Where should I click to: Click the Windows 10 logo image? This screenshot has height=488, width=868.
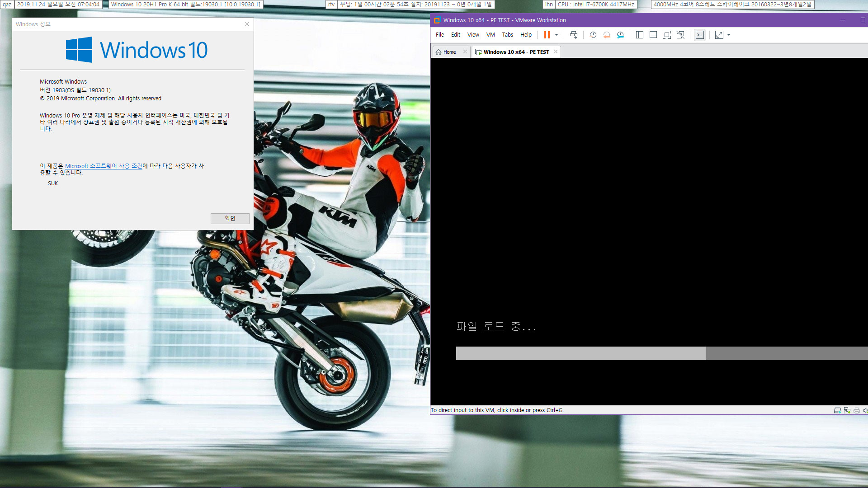point(137,50)
